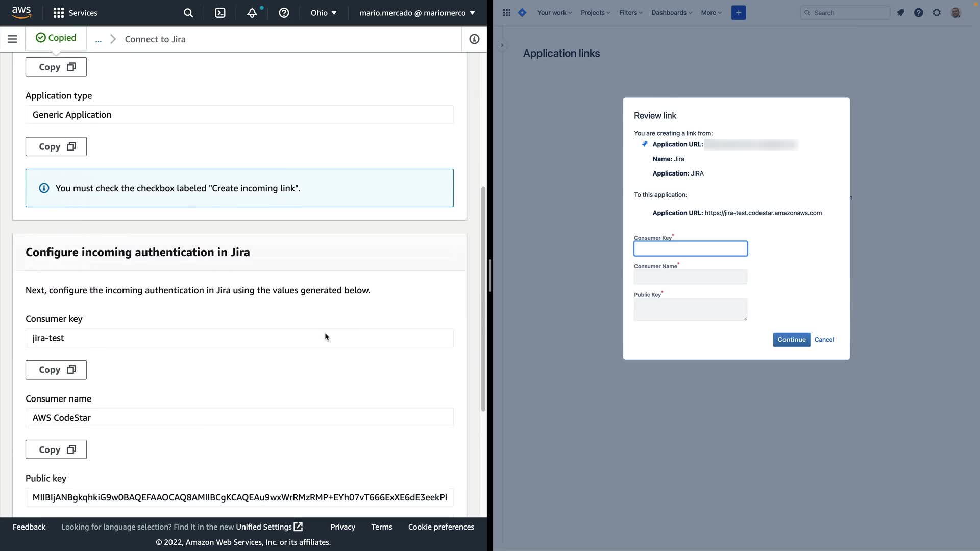This screenshot has height=551, width=980.
Task: Open AWS search magnifier icon
Action: coord(188,13)
